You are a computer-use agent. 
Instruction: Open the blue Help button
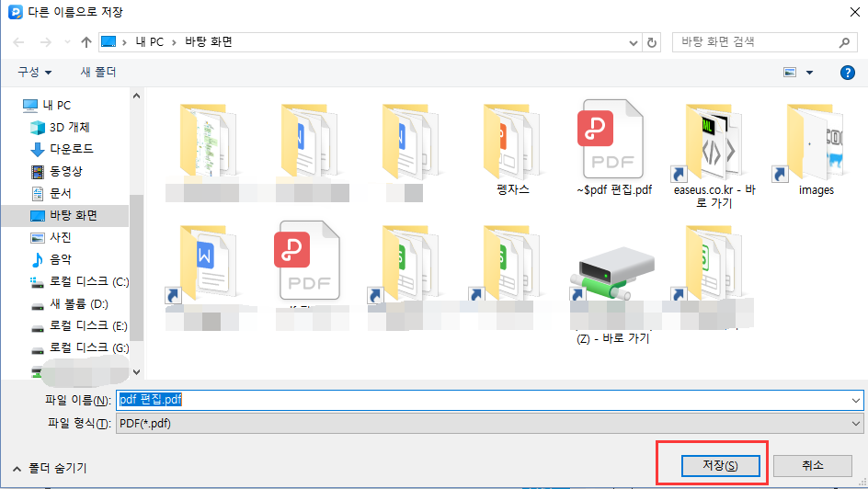click(x=847, y=73)
